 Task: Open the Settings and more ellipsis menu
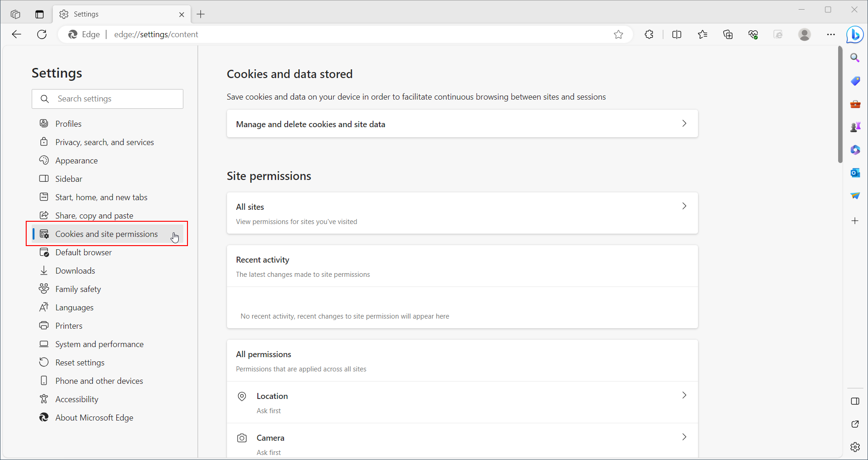[x=831, y=34]
